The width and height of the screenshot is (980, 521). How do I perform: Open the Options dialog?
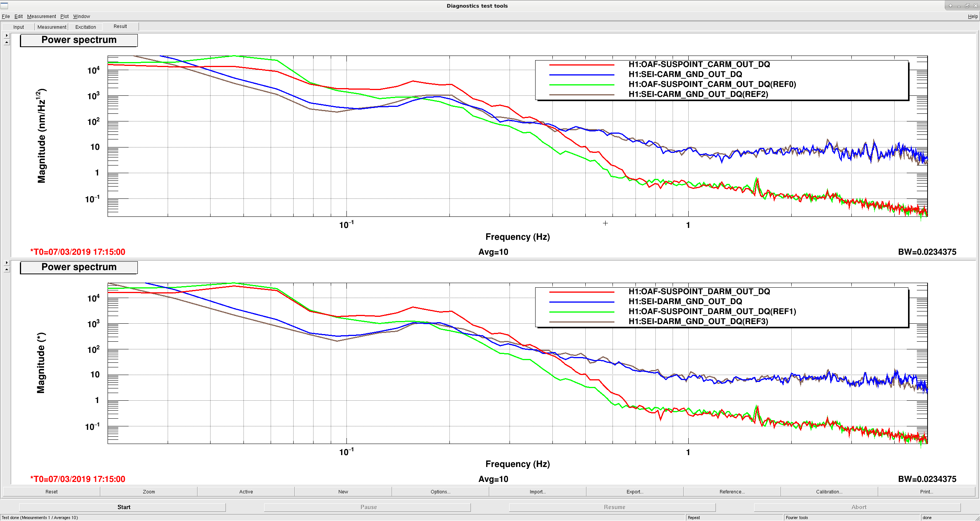(440, 492)
